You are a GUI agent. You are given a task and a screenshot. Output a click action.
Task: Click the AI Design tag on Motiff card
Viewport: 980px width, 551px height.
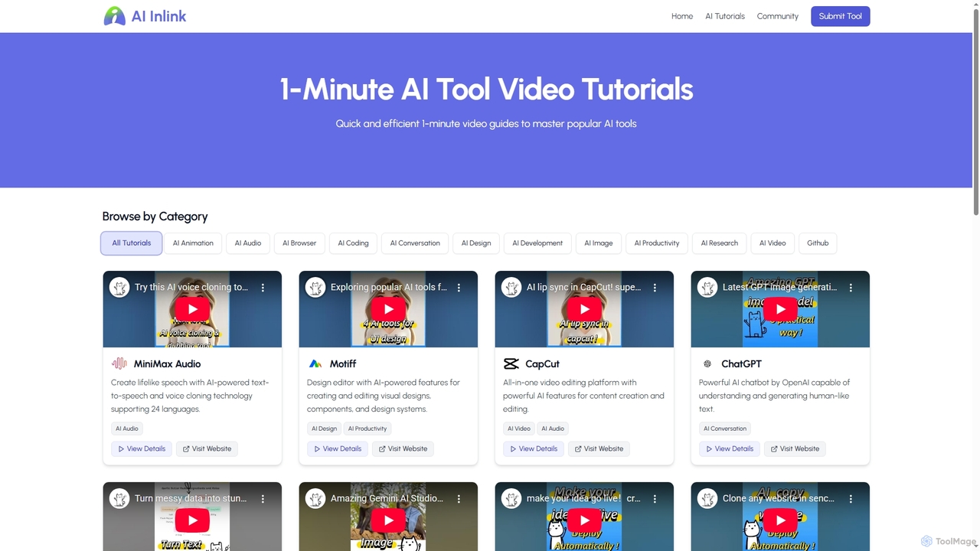[324, 429]
